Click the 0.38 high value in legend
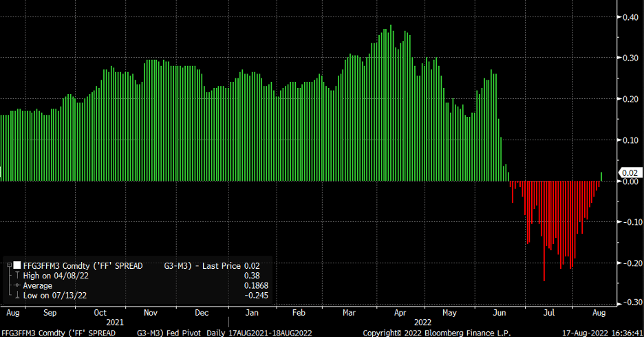This screenshot has height=352, width=644. click(252, 276)
